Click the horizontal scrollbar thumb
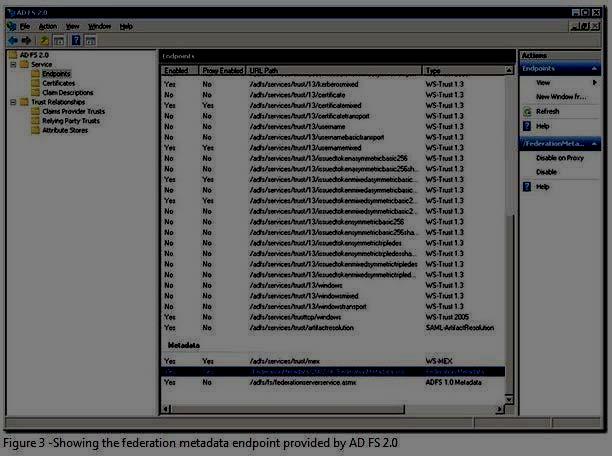 (x=288, y=409)
